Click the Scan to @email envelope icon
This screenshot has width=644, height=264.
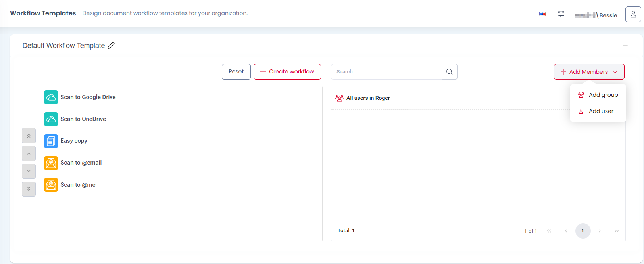tap(51, 163)
